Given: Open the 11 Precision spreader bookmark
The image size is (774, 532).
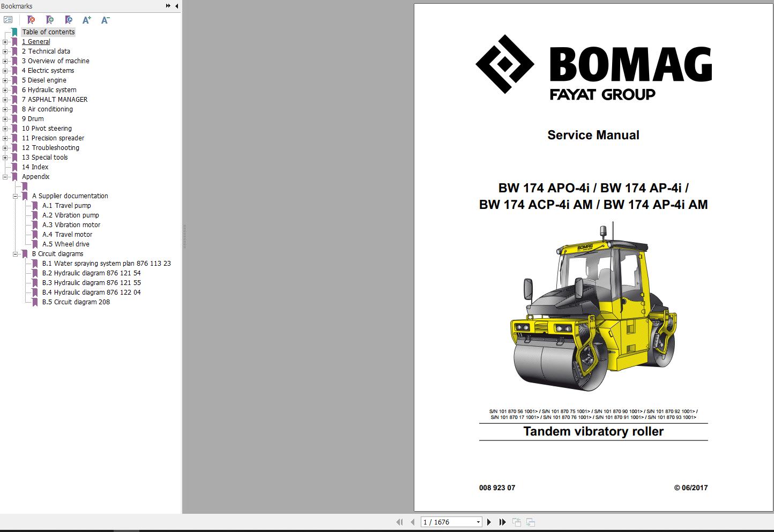Looking at the screenshot, I should [x=53, y=138].
